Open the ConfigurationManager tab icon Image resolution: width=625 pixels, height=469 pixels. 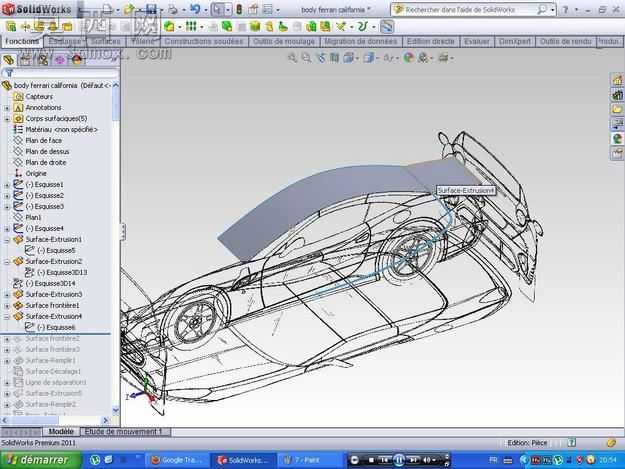click(43, 60)
